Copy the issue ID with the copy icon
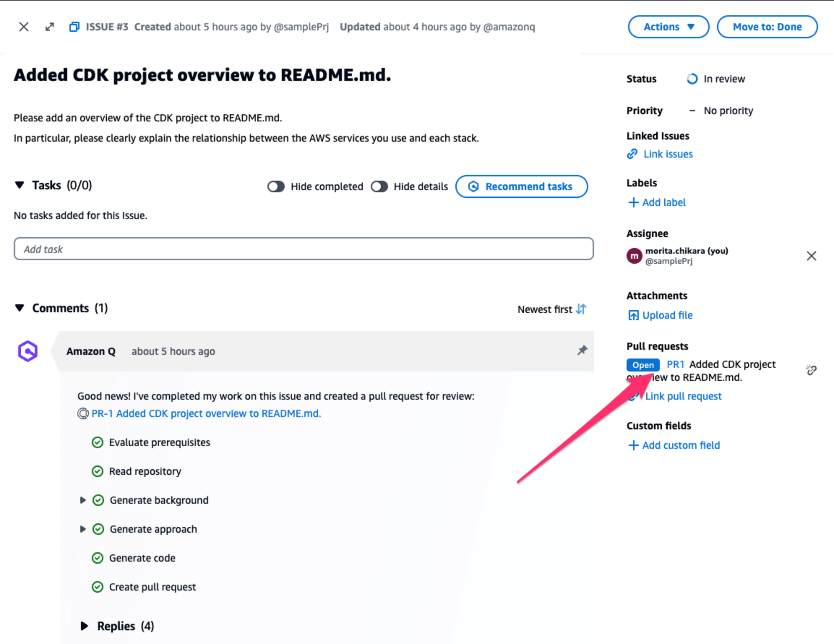Screen dimensions: 834x644 (x=74, y=27)
